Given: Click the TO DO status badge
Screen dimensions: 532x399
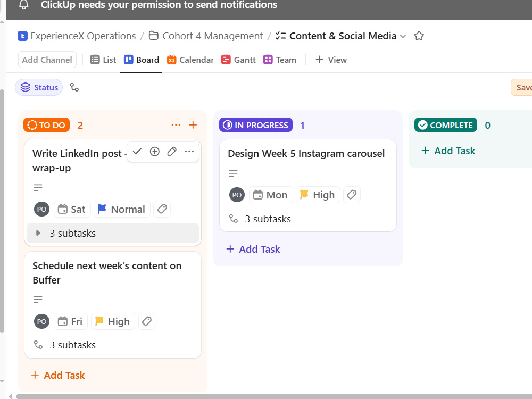Looking at the screenshot, I should pyautogui.click(x=46, y=125).
